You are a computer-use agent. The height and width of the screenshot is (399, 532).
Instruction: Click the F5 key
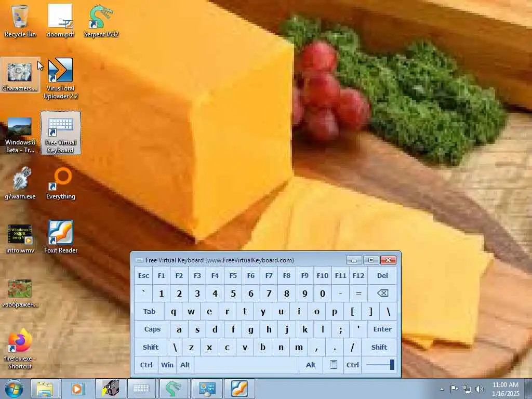(x=233, y=275)
